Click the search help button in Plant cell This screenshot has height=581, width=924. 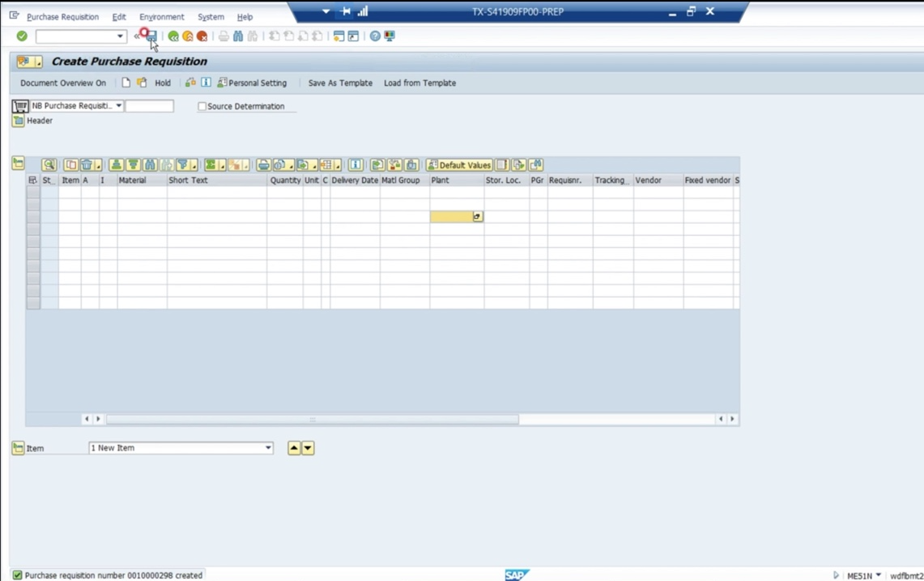click(477, 216)
